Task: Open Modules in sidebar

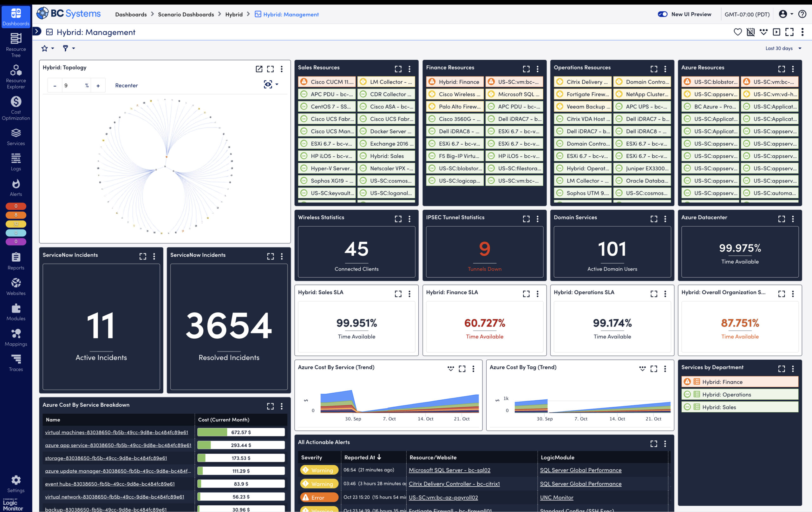Action: coord(16,312)
